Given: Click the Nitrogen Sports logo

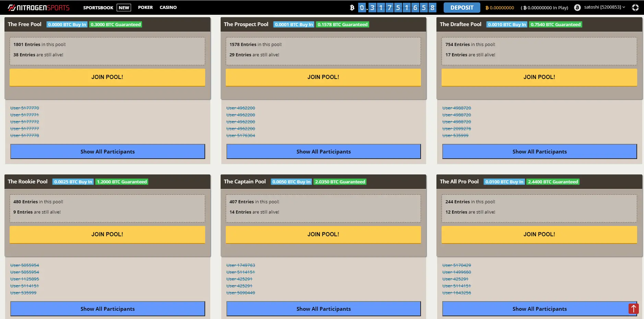Looking at the screenshot, I should coord(38,8).
